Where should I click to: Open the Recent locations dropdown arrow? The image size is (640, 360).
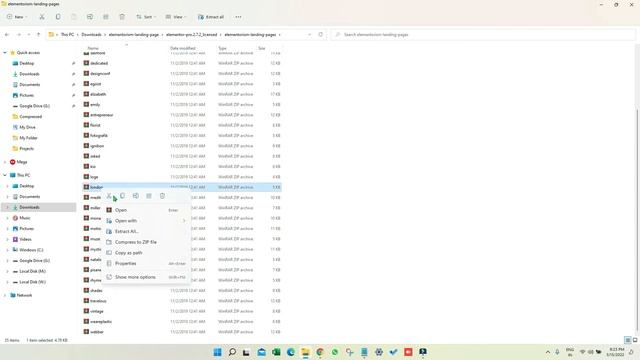[29, 35]
